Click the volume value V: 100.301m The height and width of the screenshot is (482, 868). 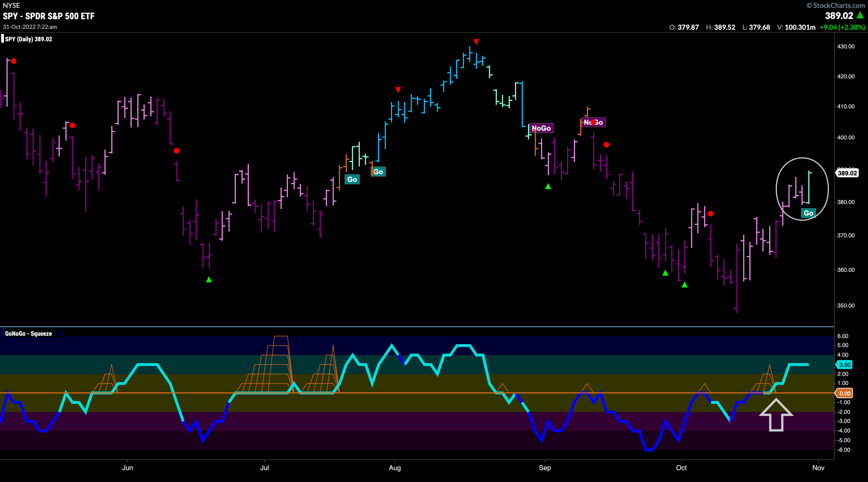point(796,27)
